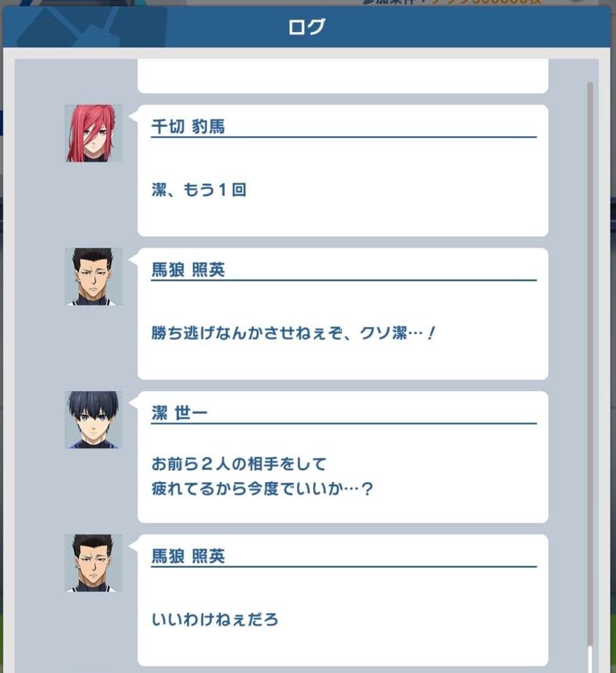Click the red-haired character portrait
The width and height of the screenshot is (616, 673).
(x=94, y=133)
